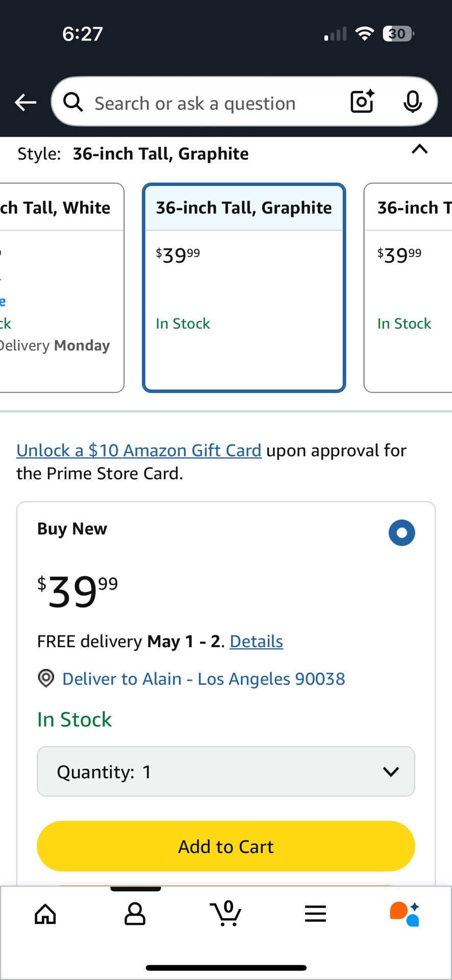Open the Quantity dropdown
452x980 pixels.
tap(226, 771)
